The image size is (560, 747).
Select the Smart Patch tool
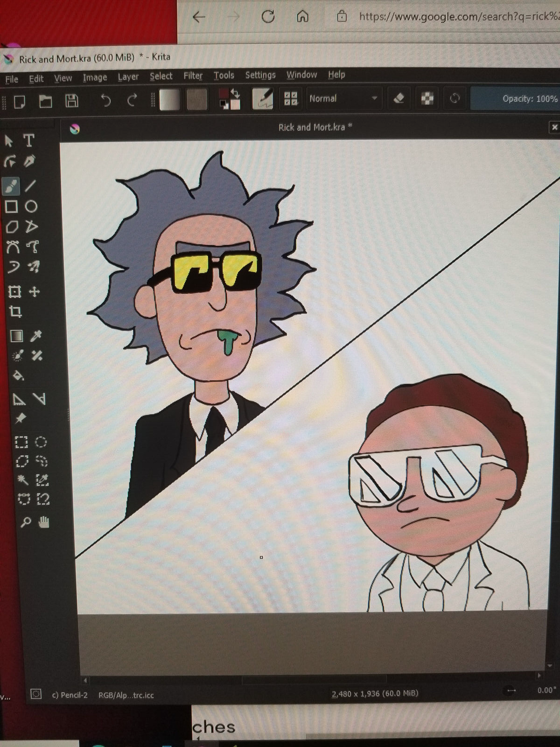click(37, 356)
